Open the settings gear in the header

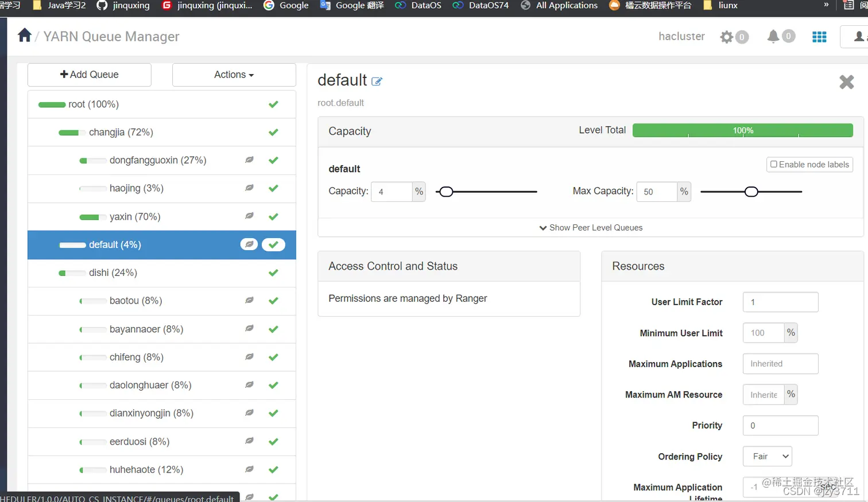tap(727, 37)
